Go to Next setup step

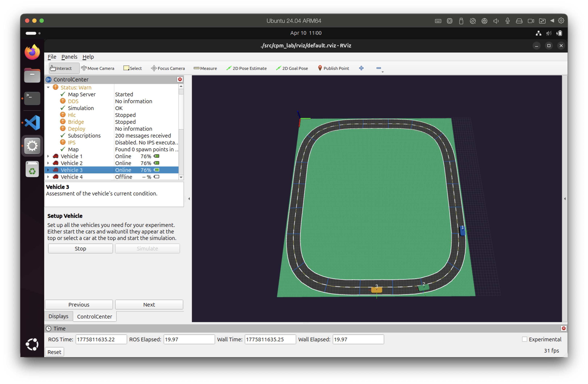point(149,305)
